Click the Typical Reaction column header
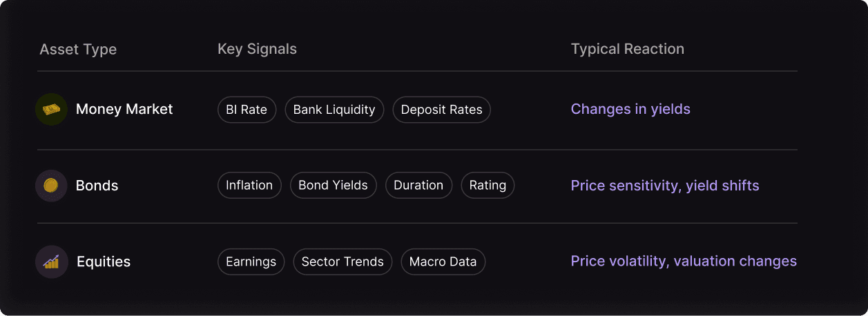The height and width of the screenshot is (316, 868). (x=628, y=49)
